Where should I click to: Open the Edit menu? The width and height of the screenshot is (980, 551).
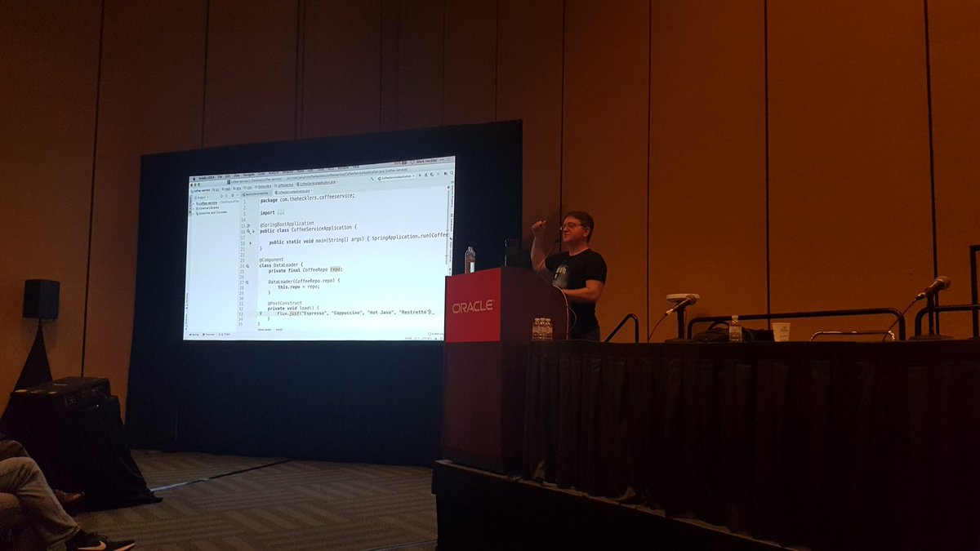[x=228, y=176]
